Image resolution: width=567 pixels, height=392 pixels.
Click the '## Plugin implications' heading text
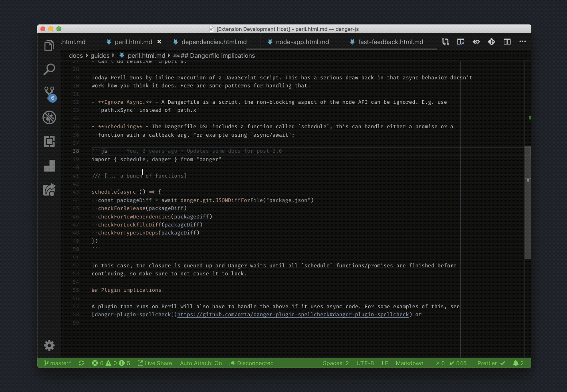126,290
